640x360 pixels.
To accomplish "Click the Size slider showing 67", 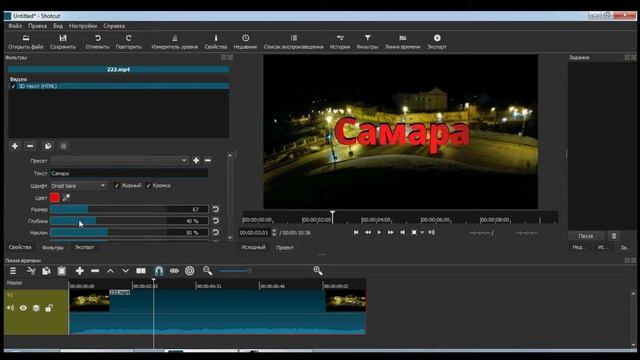I will tap(129, 209).
